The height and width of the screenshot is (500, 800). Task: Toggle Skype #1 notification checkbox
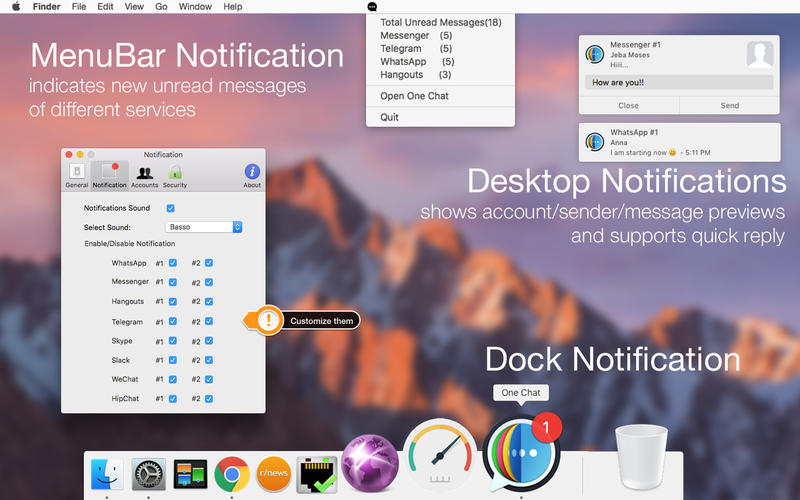[173, 340]
